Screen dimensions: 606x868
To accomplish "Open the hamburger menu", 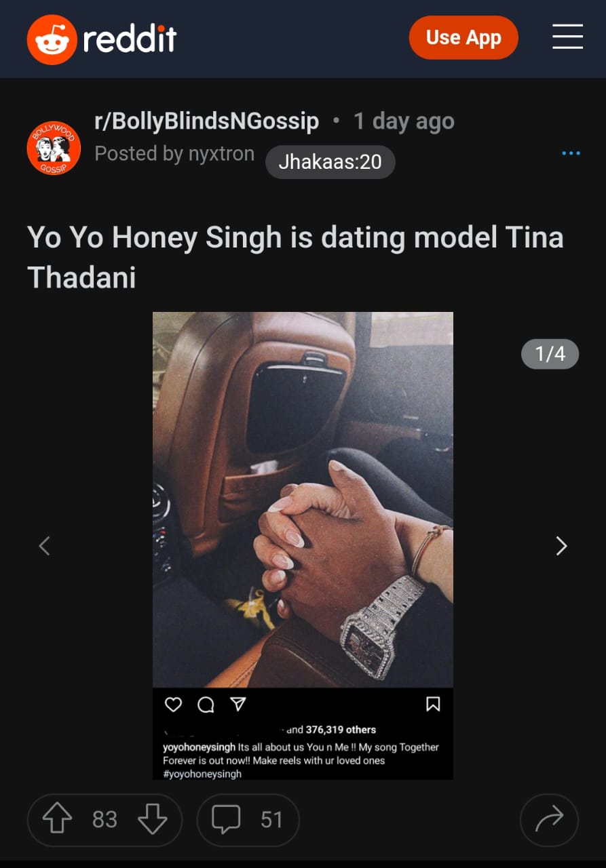I will click(567, 37).
